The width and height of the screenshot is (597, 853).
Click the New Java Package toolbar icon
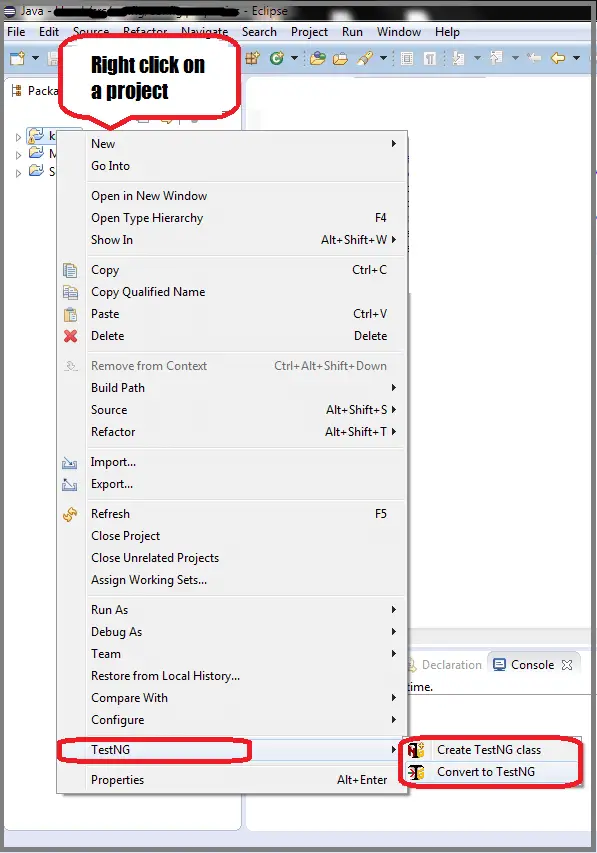point(253,58)
